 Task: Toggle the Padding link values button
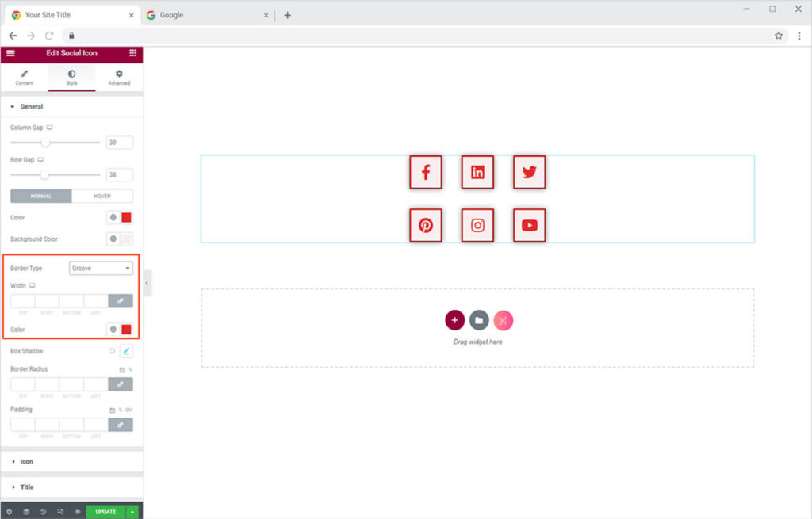pos(121,425)
